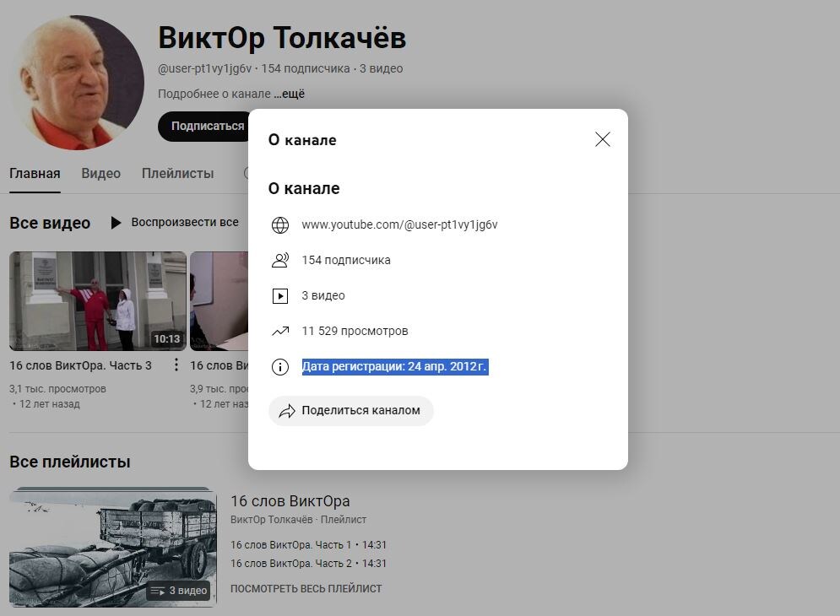Click the ВиктОр Толкачёв · Плейлист channel link
Screen dimensions: 840x616
(298, 520)
